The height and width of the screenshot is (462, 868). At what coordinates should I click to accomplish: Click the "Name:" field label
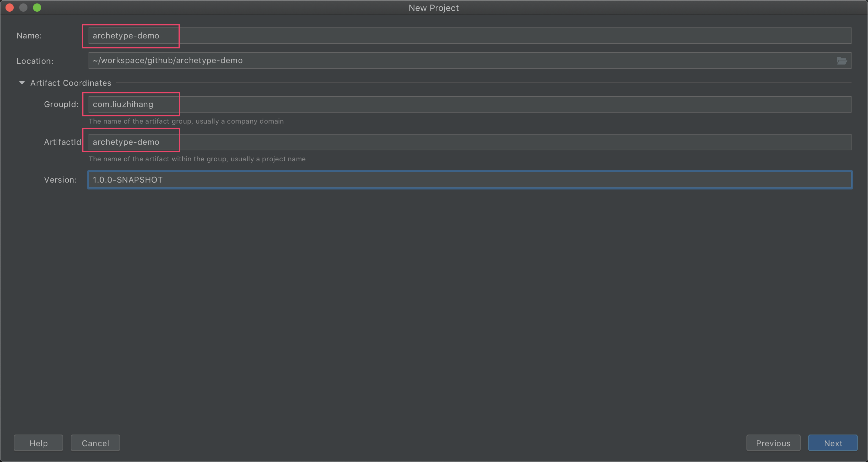(29, 36)
